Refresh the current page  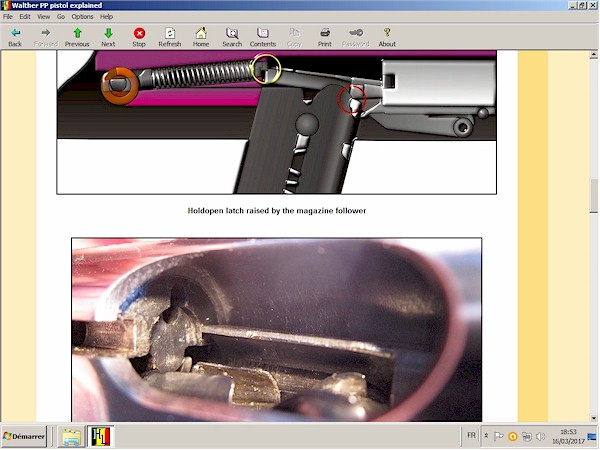(x=170, y=38)
